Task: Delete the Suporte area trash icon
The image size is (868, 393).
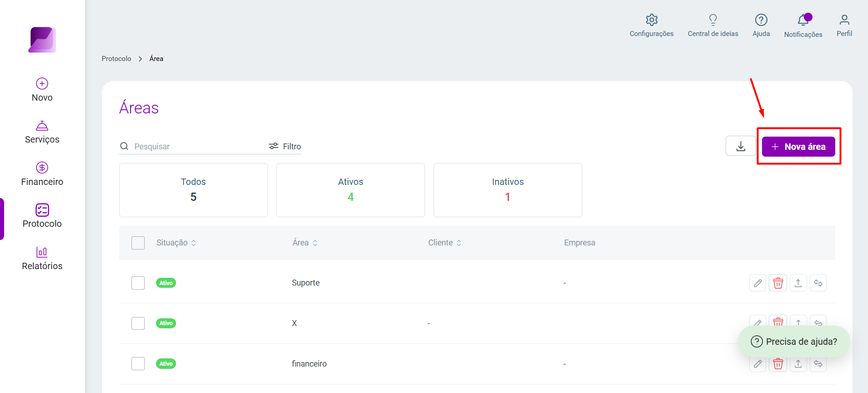Action: (778, 283)
